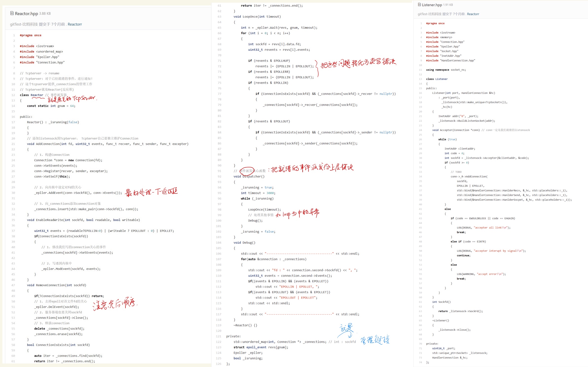Select line number 77 with _recver nullptr check

pos(219,94)
